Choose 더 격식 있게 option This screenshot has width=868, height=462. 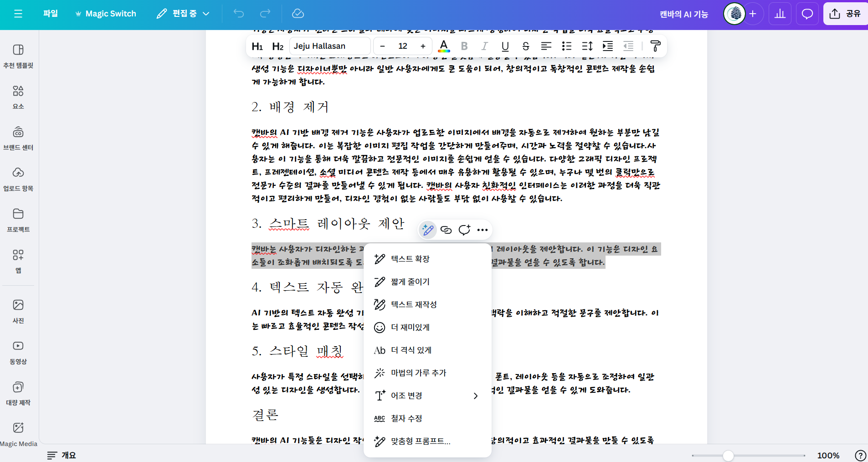427,350
